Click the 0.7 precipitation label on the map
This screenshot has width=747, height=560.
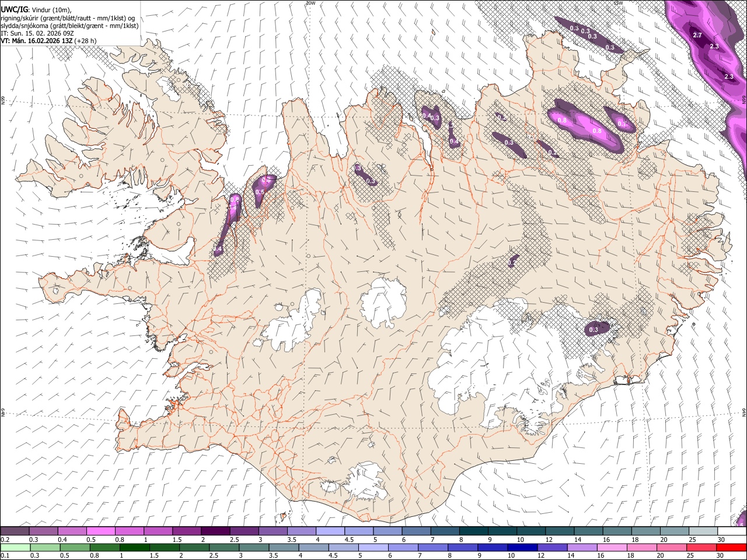click(x=622, y=124)
